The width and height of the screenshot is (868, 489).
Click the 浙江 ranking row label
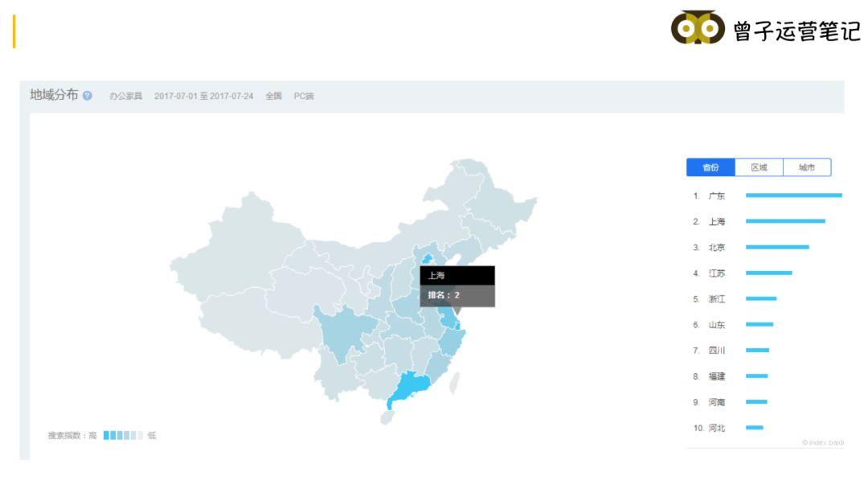coord(716,298)
